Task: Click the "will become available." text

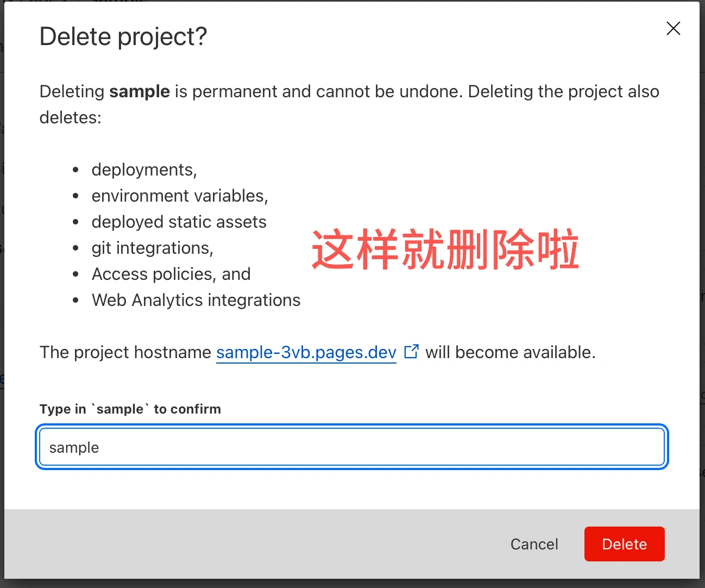Action: tap(510, 352)
